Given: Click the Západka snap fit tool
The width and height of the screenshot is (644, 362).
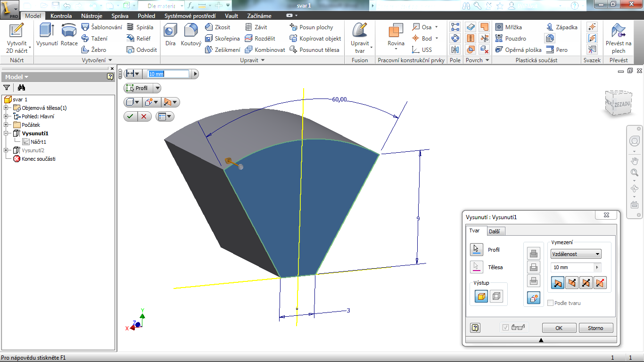Looking at the screenshot, I should tap(561, 27).
